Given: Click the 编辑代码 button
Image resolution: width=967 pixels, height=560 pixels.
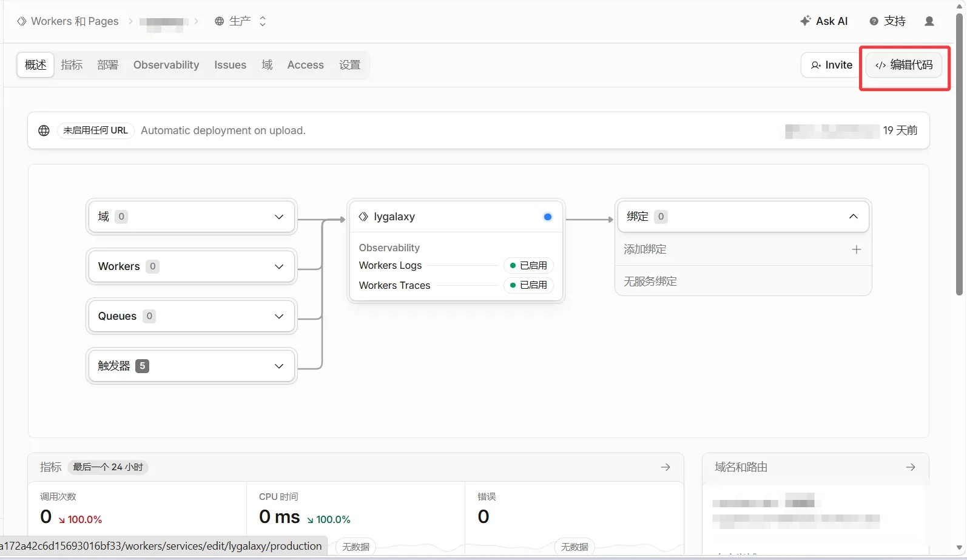Looking at the screenshot, I should 904,65.
